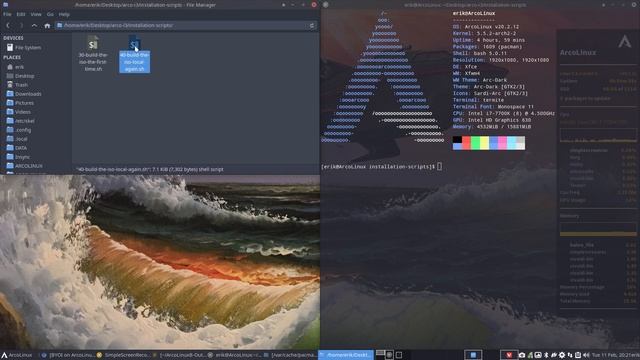640x360 pixels.
Task: Open the Go menu in File Manager
Action: tap(50, 14)
